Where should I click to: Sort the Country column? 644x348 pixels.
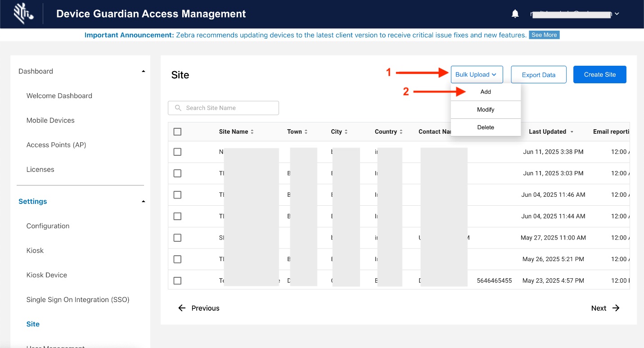(401, 132)
